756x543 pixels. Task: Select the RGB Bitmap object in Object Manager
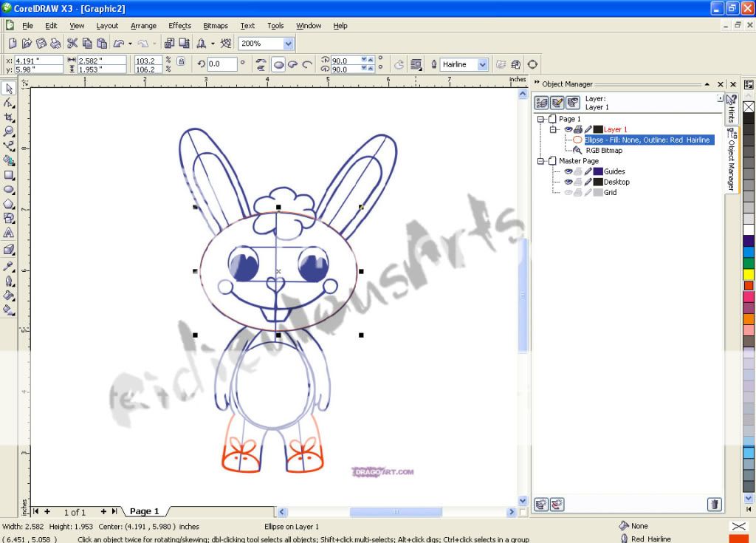click(x=603, y=150)
